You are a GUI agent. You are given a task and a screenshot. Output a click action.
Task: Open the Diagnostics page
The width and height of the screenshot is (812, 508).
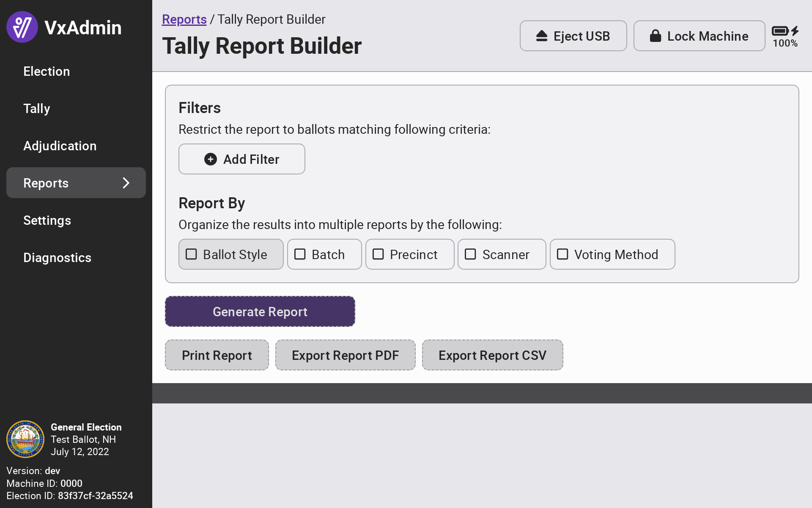coord(57,257)
